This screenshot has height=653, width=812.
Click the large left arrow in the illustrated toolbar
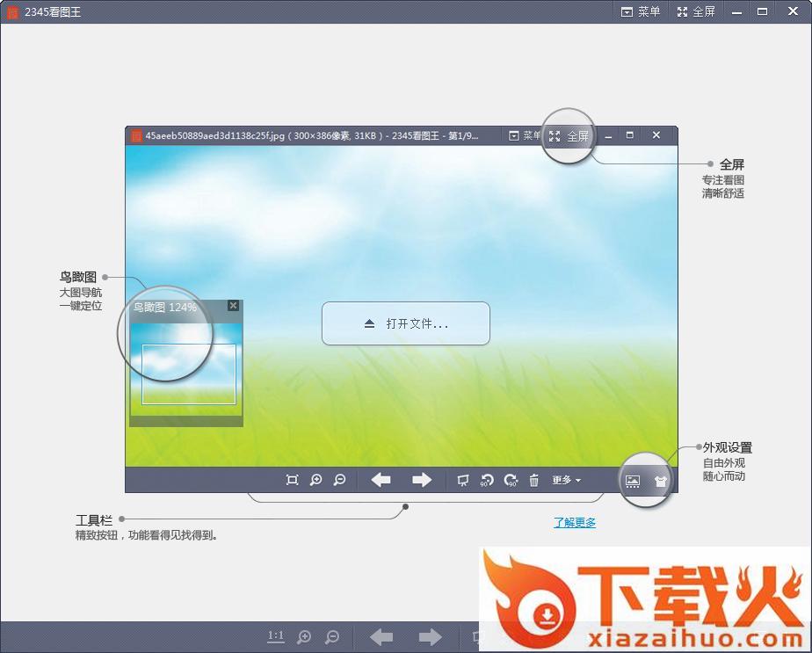pos(381,480)
